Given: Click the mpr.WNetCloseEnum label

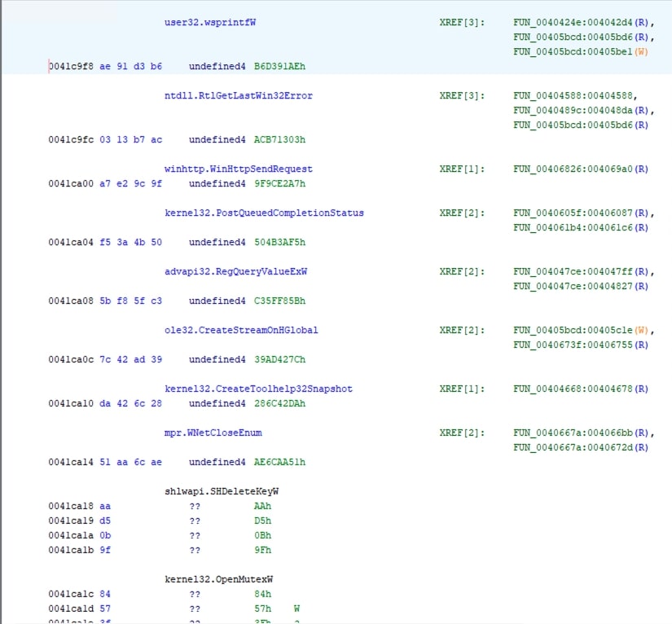Looking at the screenshot, I should click(213, 433).
